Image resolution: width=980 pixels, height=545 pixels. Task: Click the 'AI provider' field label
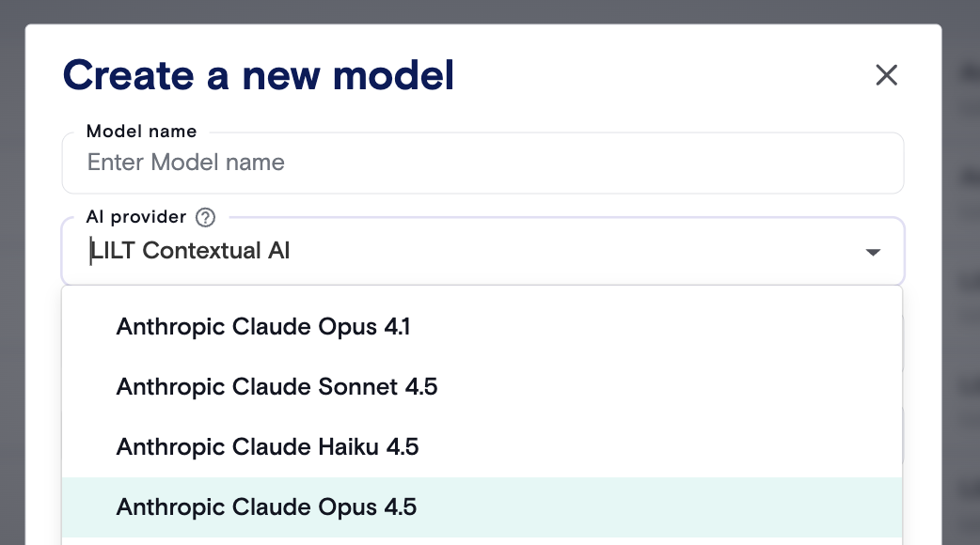[x=136, y=217]
